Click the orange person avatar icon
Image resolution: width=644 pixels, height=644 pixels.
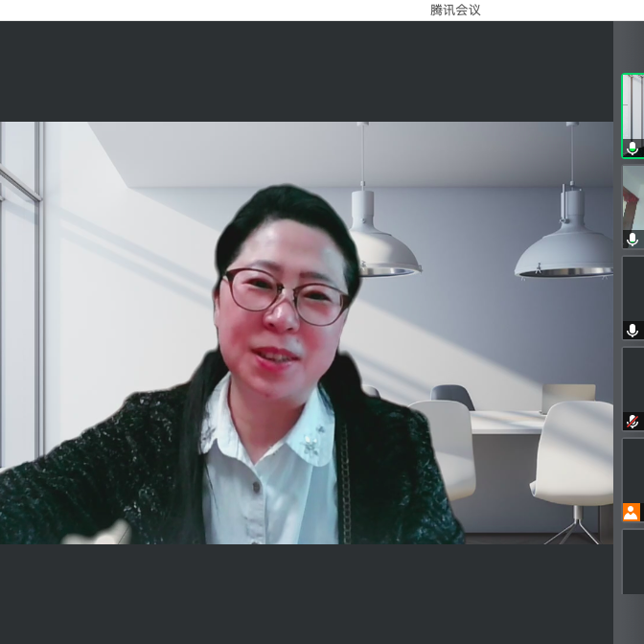pyautogui.click(x=632, y=512)
